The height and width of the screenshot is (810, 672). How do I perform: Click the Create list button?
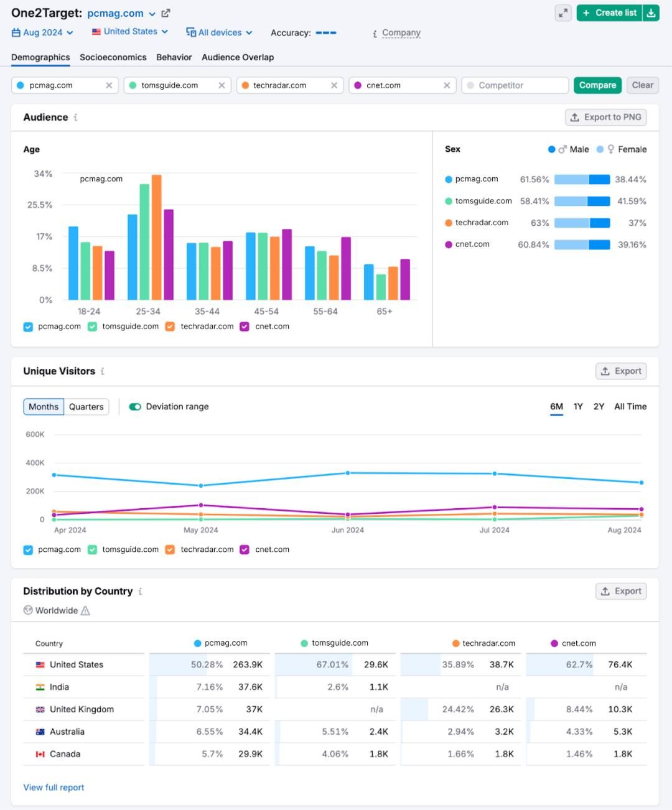(x=610, y=13)
